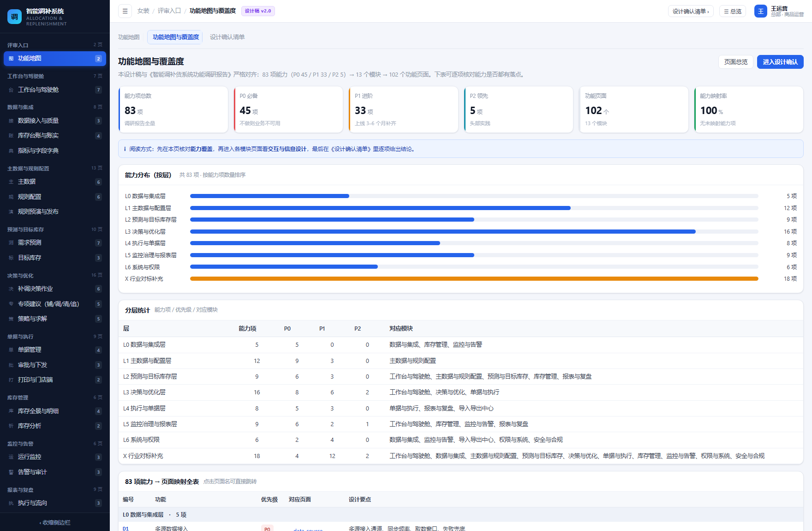Click the L6 系统与权限 table row label

(x=141, y=440)
